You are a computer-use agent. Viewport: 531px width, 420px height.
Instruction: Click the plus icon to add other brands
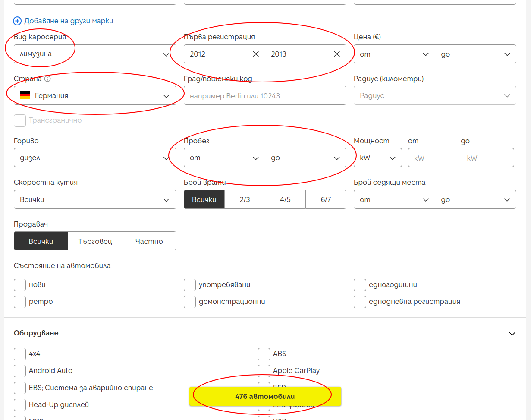point(17,21)
